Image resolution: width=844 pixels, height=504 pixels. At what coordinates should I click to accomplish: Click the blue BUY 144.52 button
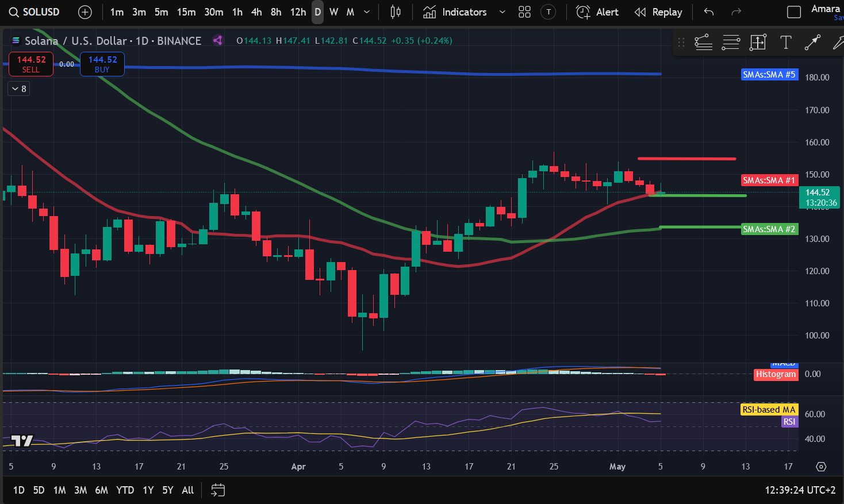coord(102,64)
